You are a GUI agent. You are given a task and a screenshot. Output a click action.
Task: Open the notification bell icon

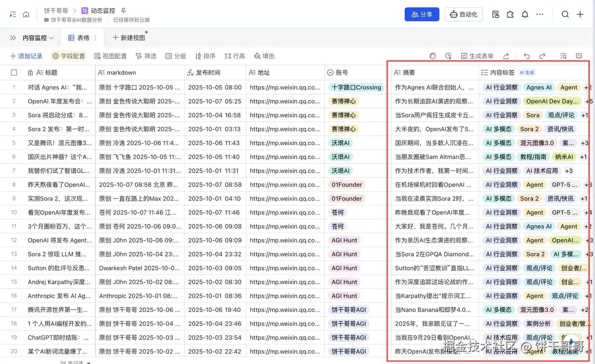click(525, 14)
